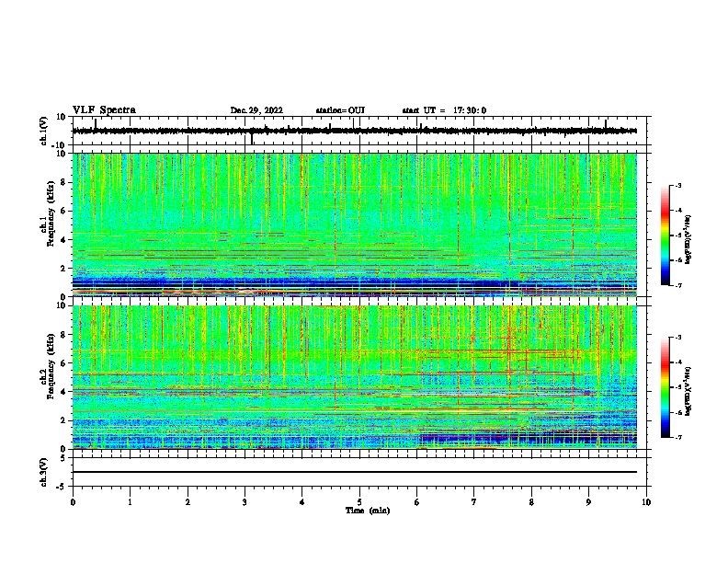Click inside the ch.1 frequency spectrogram

pos(355,224)
